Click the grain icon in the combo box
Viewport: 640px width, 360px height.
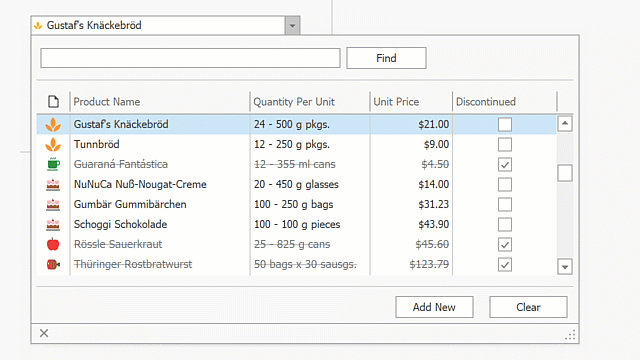pos(38,26)
